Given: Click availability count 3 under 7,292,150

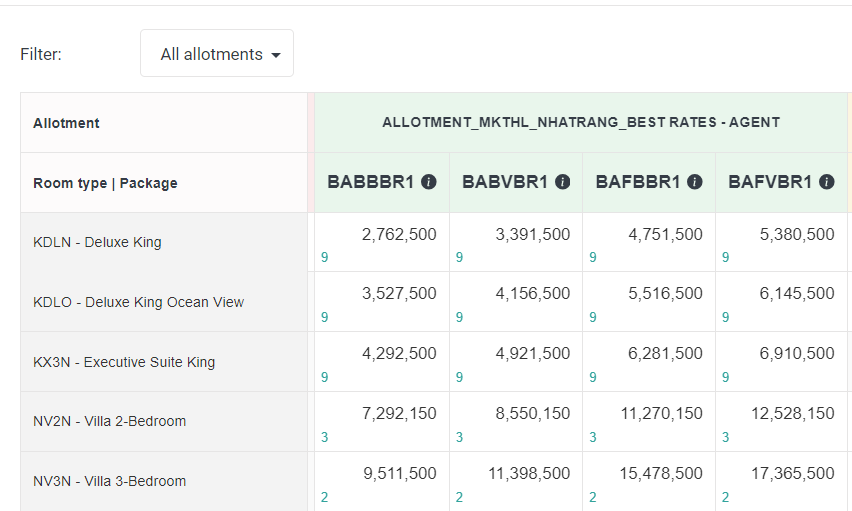Looking at the screenshot, I should tap(324, 438).
